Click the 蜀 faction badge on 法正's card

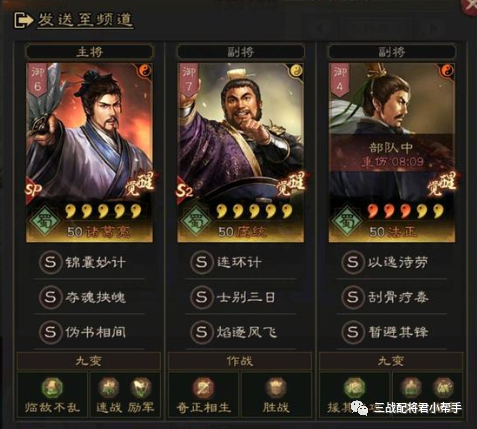(347, 221)
